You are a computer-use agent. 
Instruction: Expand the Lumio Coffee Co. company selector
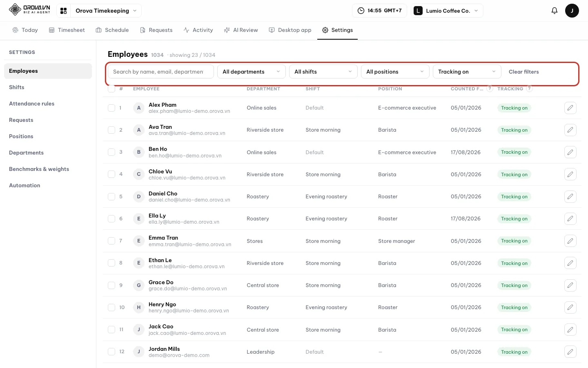point(447,11)
